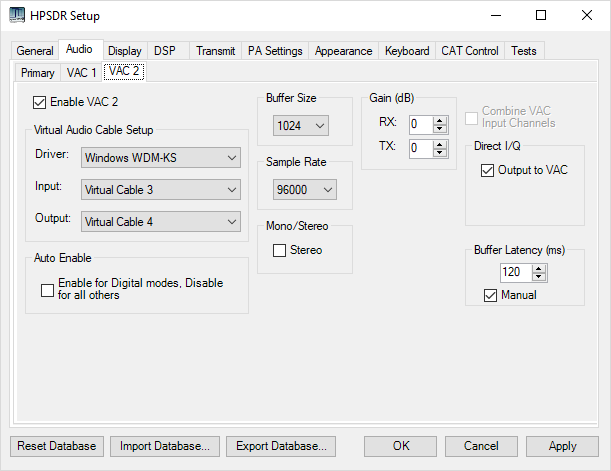This screenshot has width=611, height=471.
Task: Check Enable for Digital modes option
Action: pos(47,290)
